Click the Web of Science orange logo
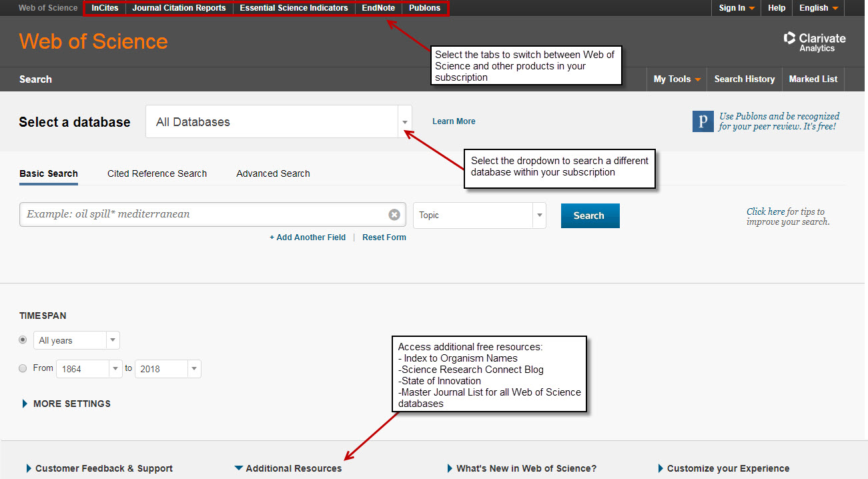868x479 pixels. tap(93, 41)
